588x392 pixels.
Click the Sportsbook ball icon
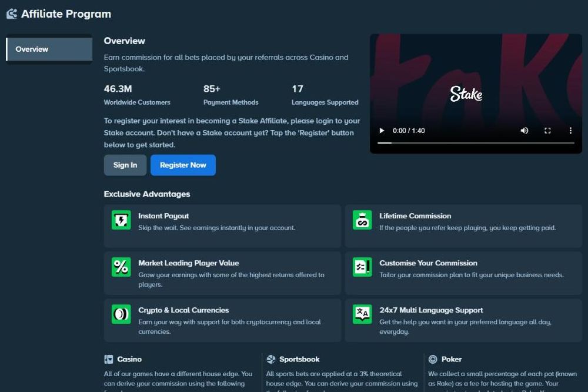(270, 359)
